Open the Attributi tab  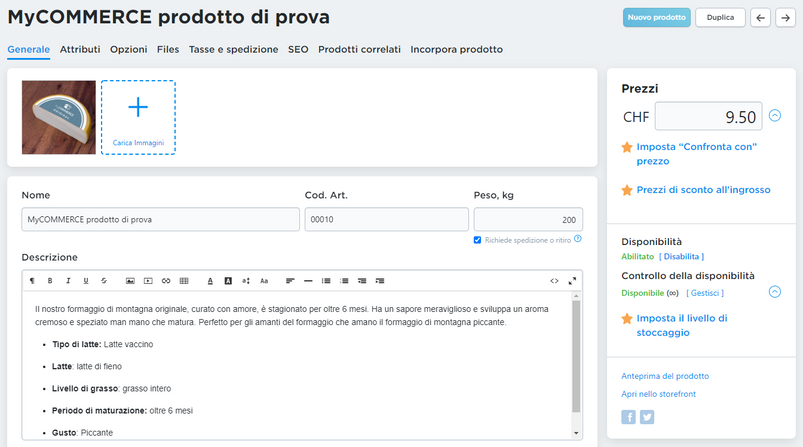pos(80,50)
